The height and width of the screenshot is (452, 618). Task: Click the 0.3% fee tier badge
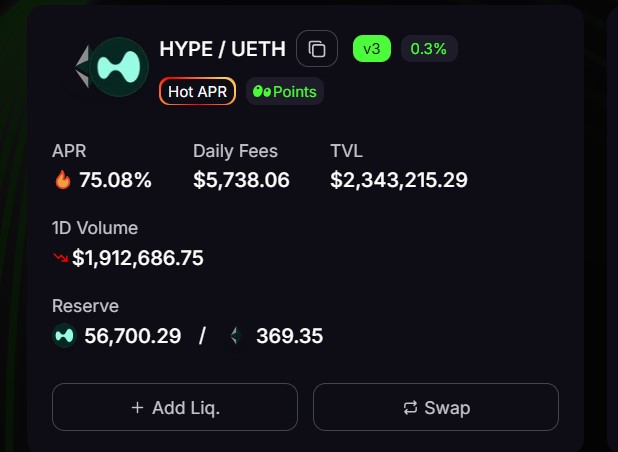click(x=429, y=48)
